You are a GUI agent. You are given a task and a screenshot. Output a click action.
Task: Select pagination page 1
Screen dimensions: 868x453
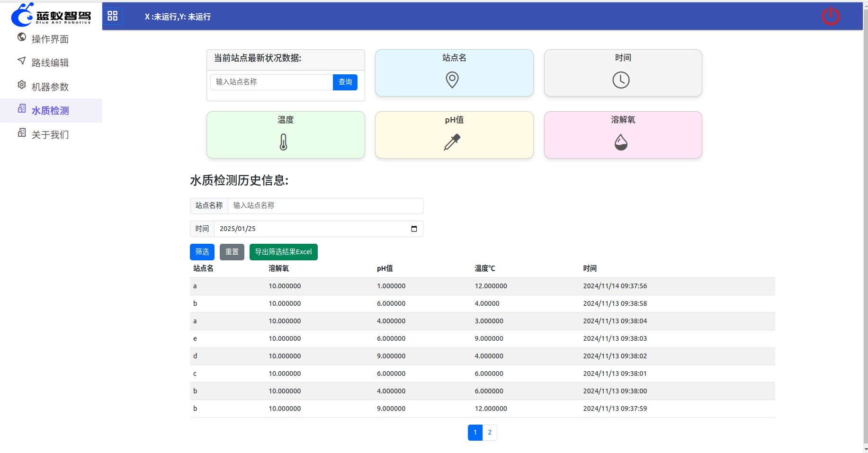475,433
